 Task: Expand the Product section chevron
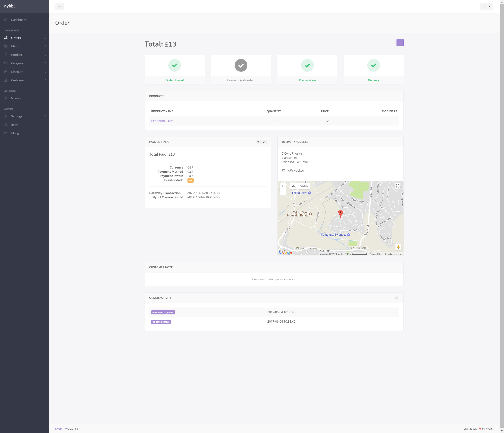pyautogui.click(x=45, y=55)
